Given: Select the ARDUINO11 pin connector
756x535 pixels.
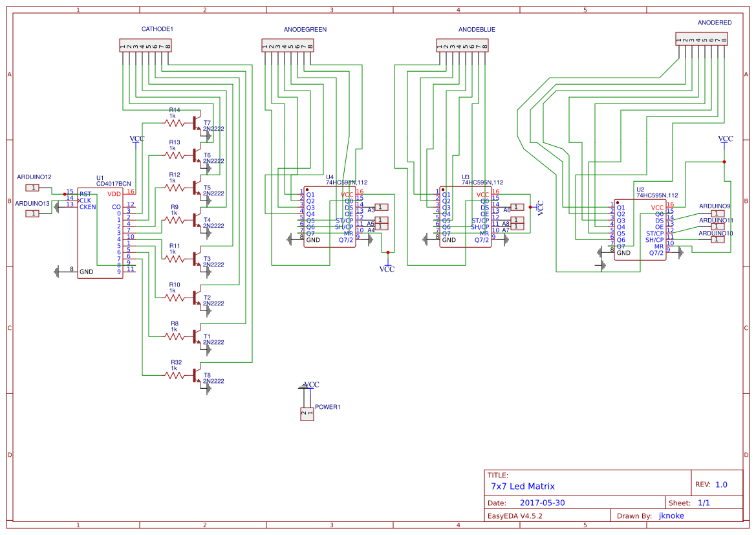Looking at the screenshot, I should click(x=718, y=226).
